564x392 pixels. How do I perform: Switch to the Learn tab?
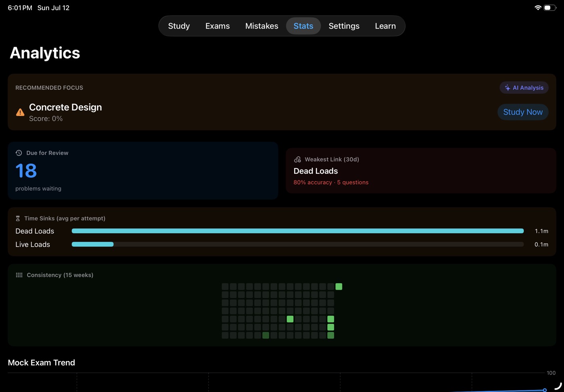pyautogui.click(x=385, y=26)
